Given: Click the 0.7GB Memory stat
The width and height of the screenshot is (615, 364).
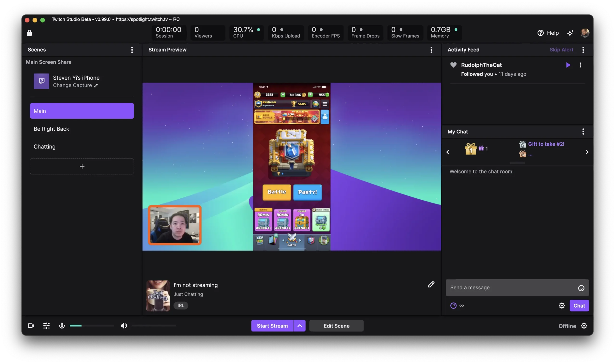Looking at the screenshot, I should [444, 33].
